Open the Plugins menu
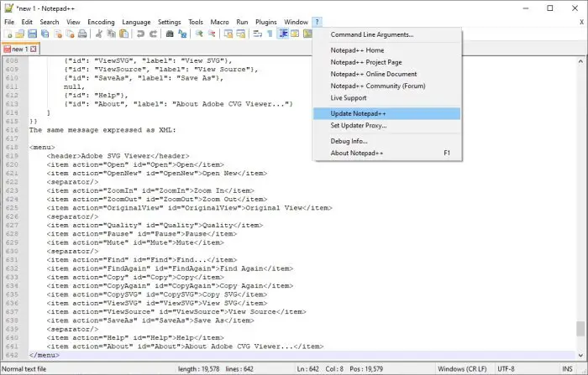Viewport: 588px width, 375px height. (266, 22)
